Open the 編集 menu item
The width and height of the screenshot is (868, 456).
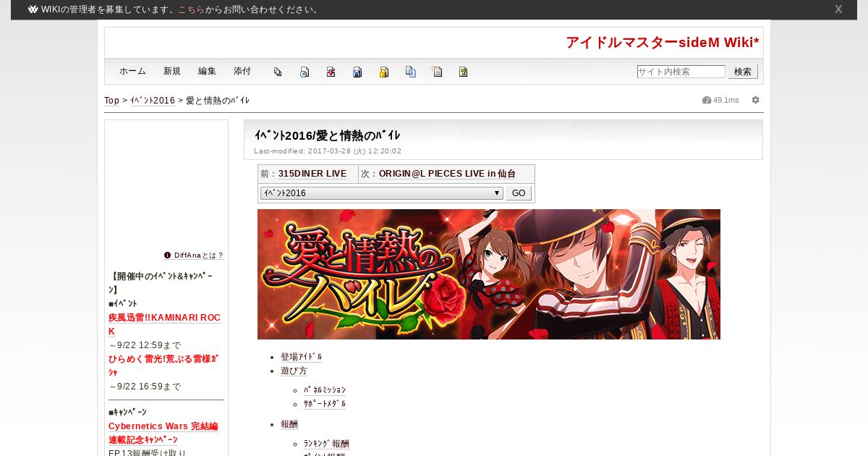pos(207,72)
